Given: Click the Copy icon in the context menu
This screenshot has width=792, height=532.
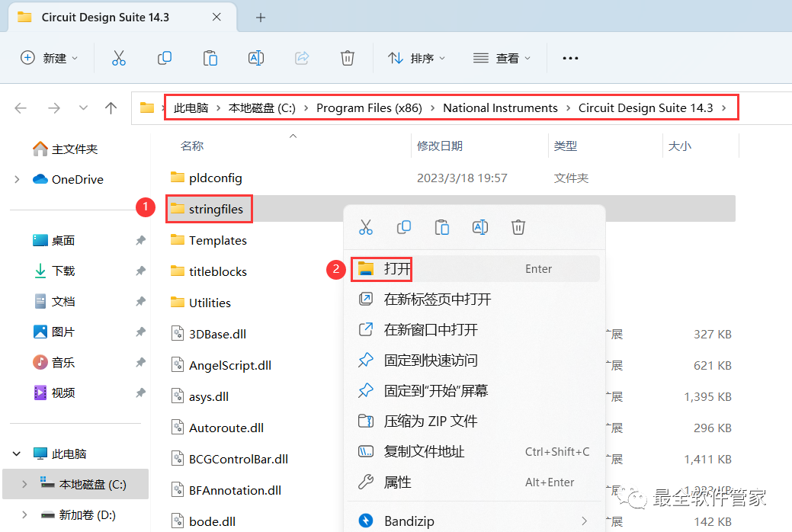Looking at the screenshot, I should pyautogui.click(x=404, y=227).
